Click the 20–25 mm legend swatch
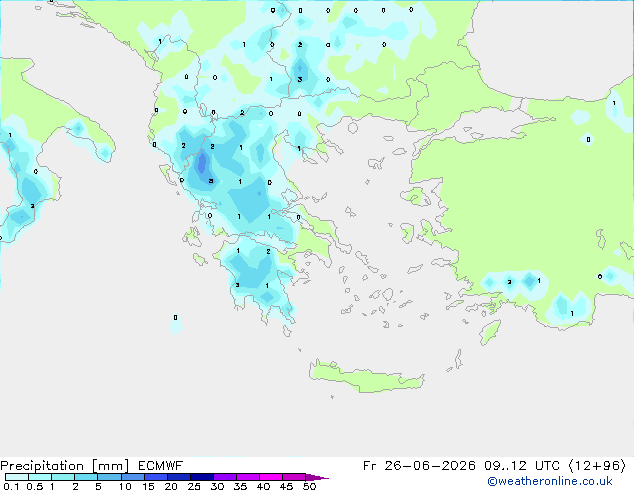634x490 pixels. coord(178,477)
